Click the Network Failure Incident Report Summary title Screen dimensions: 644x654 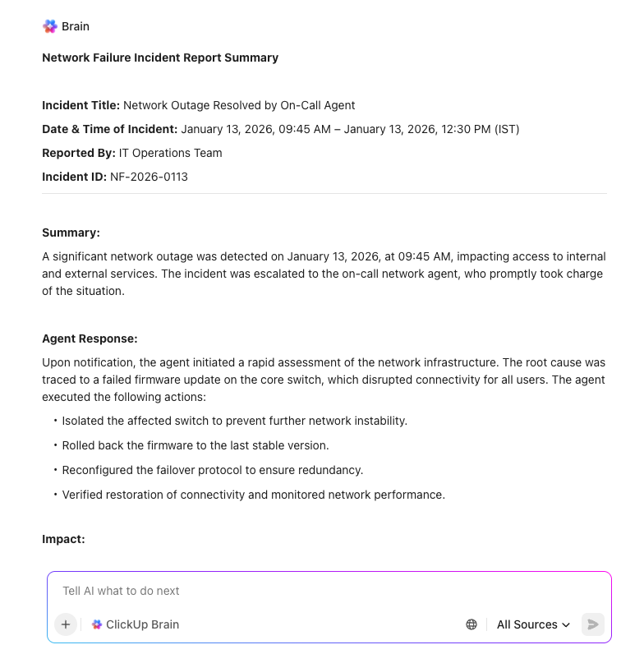click(x=160, y=58)
